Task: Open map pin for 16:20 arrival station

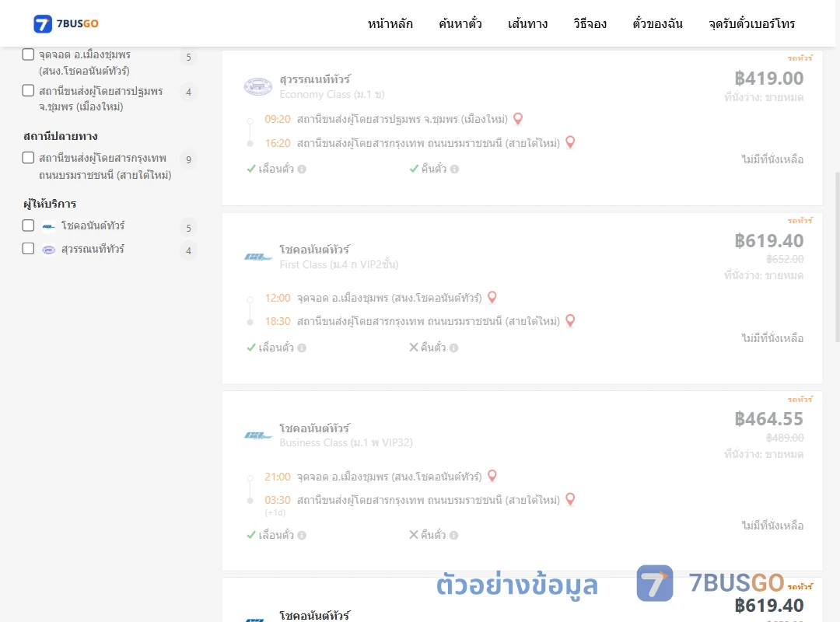Action: coord(571,142)
